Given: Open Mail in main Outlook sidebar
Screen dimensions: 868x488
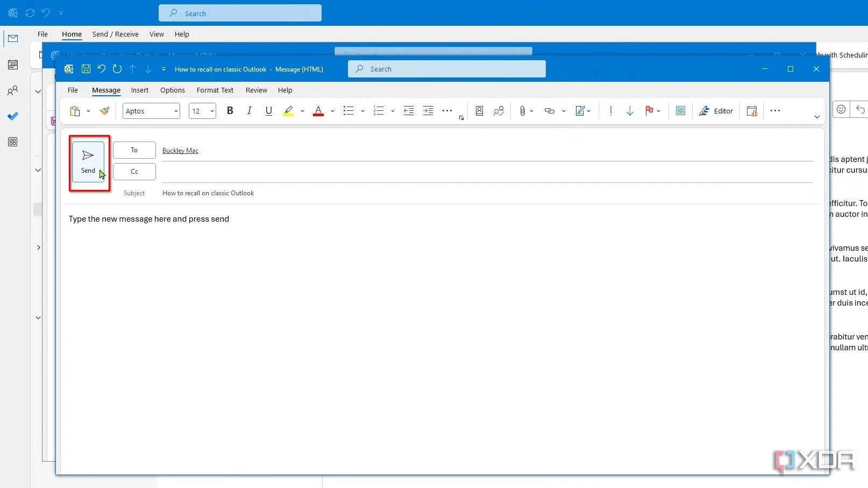Looking at the screenshot, I should pos(13,39).
